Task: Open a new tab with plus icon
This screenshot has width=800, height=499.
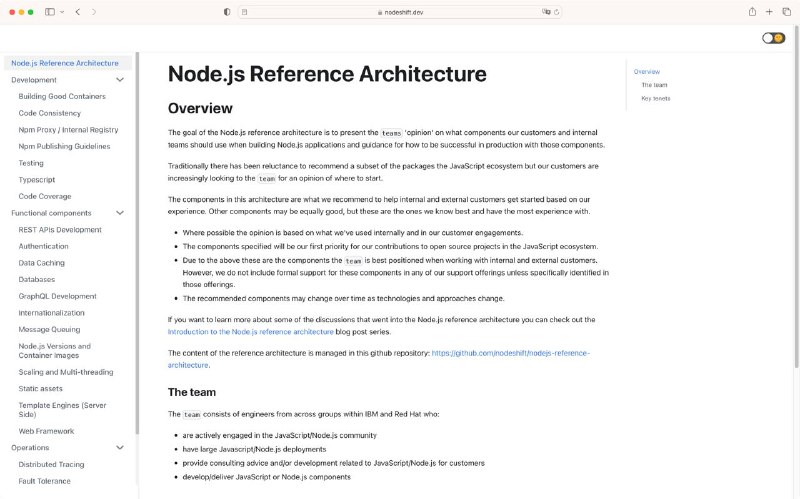Action: pos(769,12)
